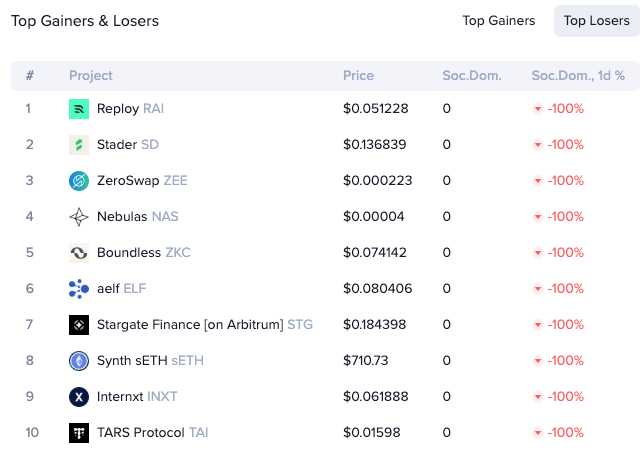Sort by the Price column header

(358, 76)
